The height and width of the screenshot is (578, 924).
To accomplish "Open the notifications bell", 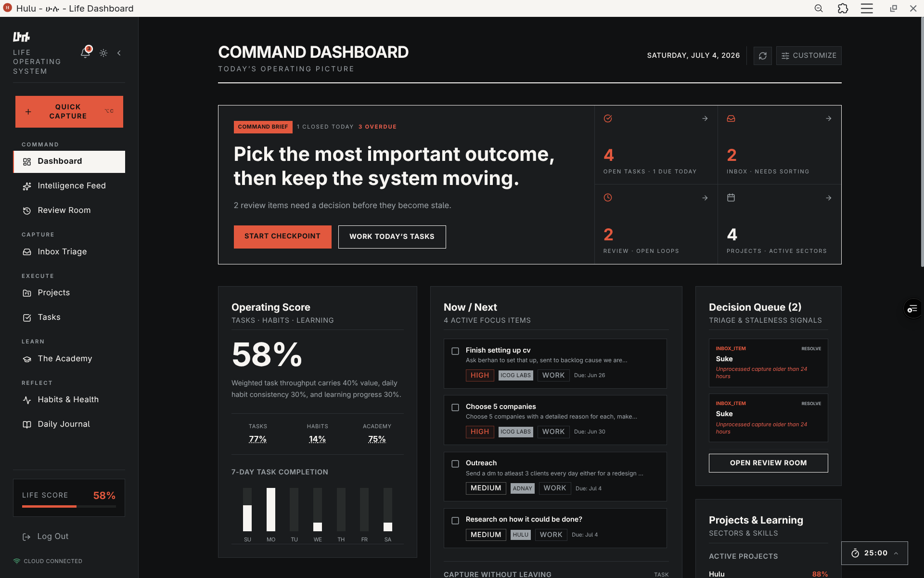I will point(86,53).
